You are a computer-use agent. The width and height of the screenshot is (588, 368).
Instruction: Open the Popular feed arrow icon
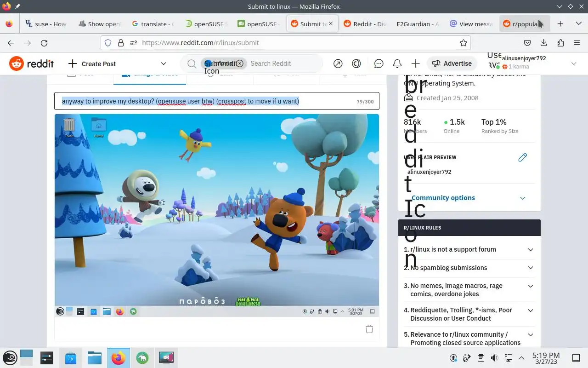coord(338,63)
